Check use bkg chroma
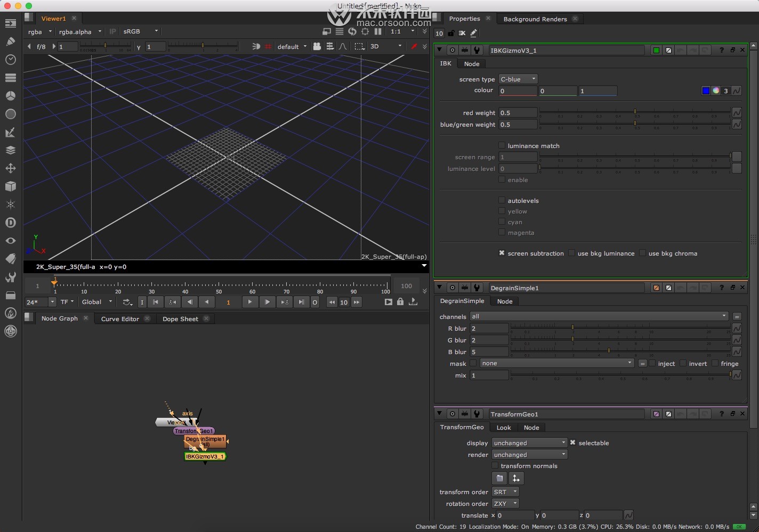759x532 pixels. coord(642,253)
